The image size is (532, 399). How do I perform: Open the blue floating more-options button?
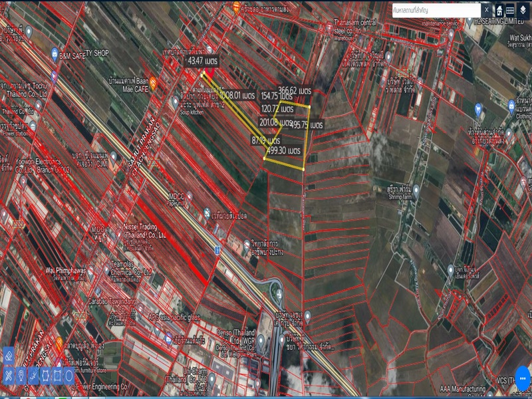(523, 377)
